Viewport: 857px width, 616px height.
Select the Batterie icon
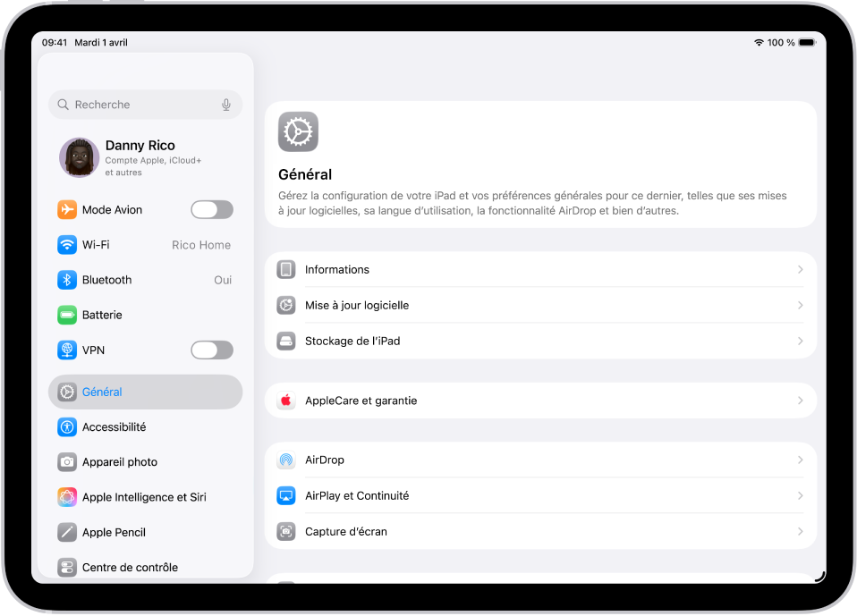click(x=67, y=314)
